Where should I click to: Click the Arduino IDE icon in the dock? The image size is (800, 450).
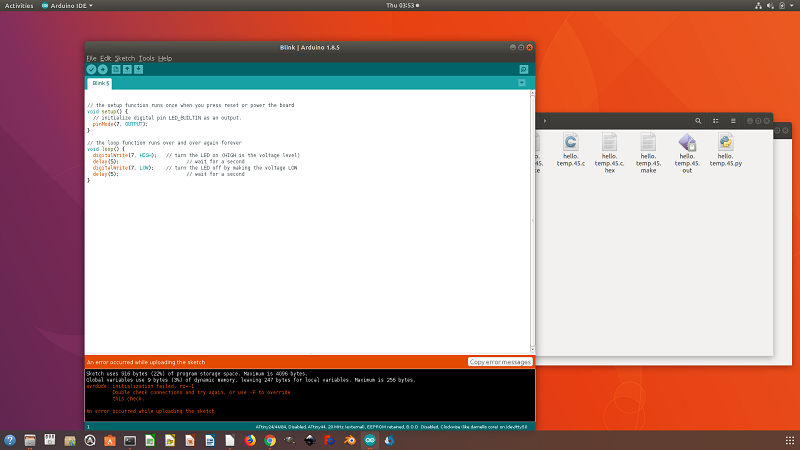[370, 440]
